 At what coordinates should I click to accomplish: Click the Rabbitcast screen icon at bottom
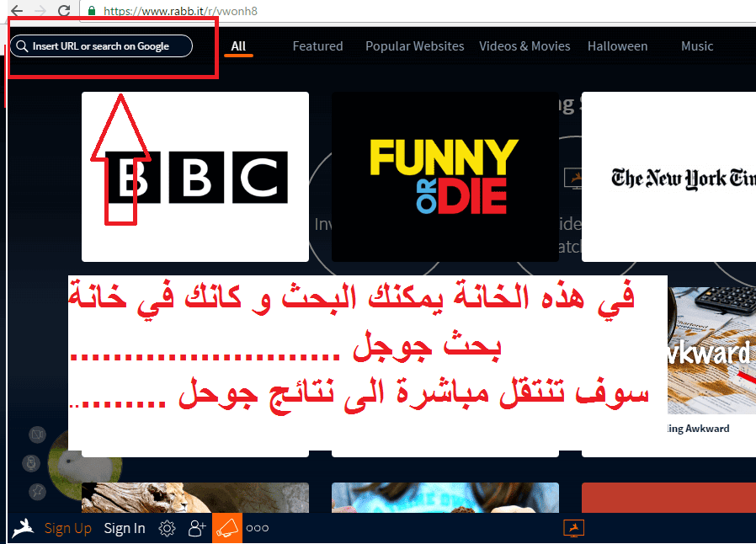point(574,528)
